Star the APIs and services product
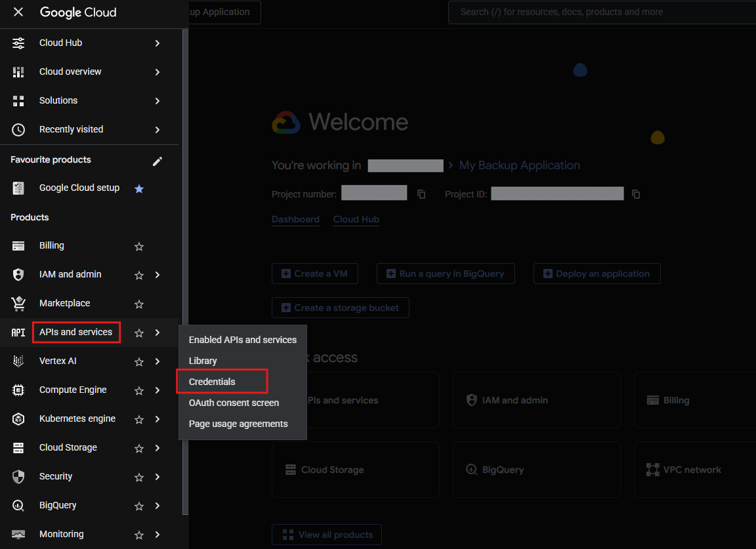Viewport: 756px width, 549px height. (x=139, y=333)
